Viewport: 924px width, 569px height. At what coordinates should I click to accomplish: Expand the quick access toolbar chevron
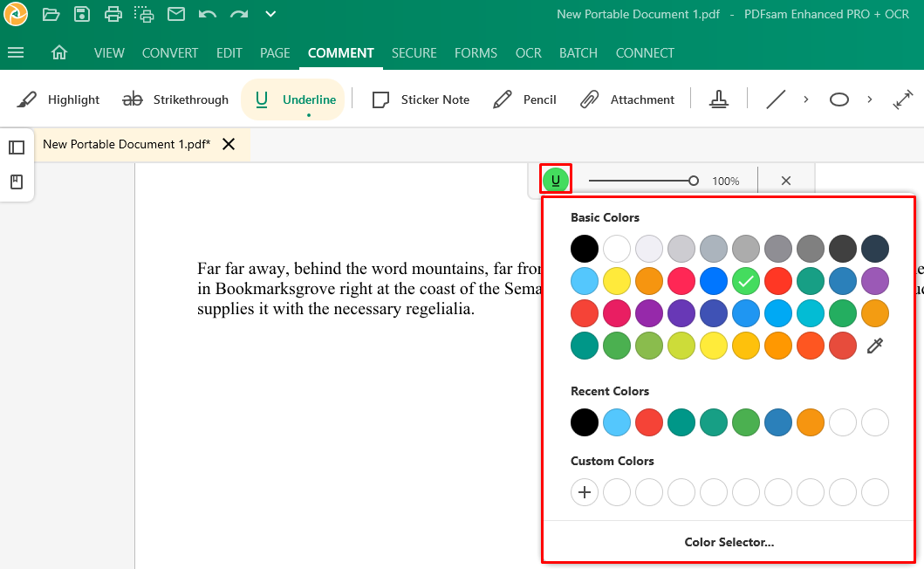point(270,14)
